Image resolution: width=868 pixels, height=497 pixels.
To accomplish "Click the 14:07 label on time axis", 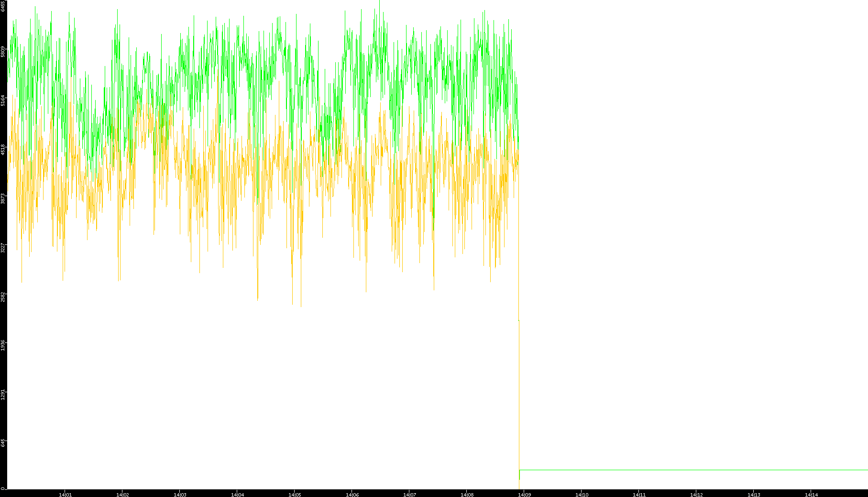I will tap(409, 494).
